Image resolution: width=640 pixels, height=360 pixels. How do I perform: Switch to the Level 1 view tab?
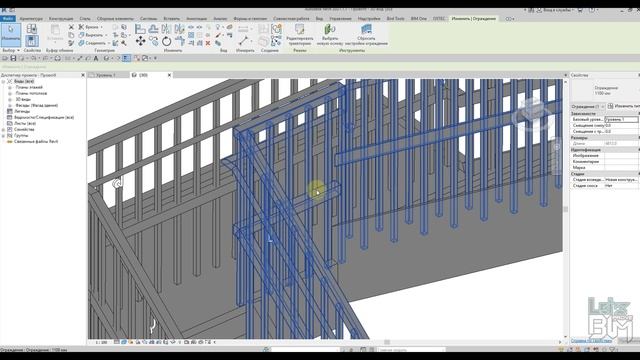pos(106,75)
